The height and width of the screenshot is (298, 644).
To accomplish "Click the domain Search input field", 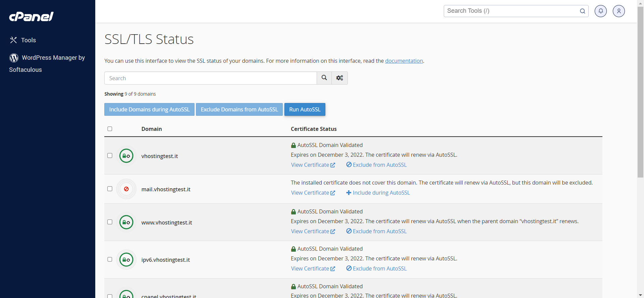I will pos(211,78).
